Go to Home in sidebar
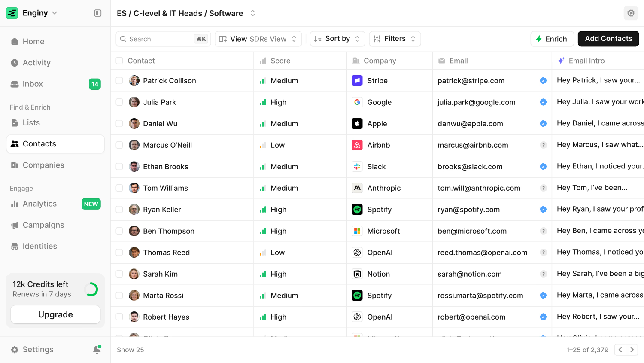The height and width of the screenshot is (363, 644). tap(55, 42)
